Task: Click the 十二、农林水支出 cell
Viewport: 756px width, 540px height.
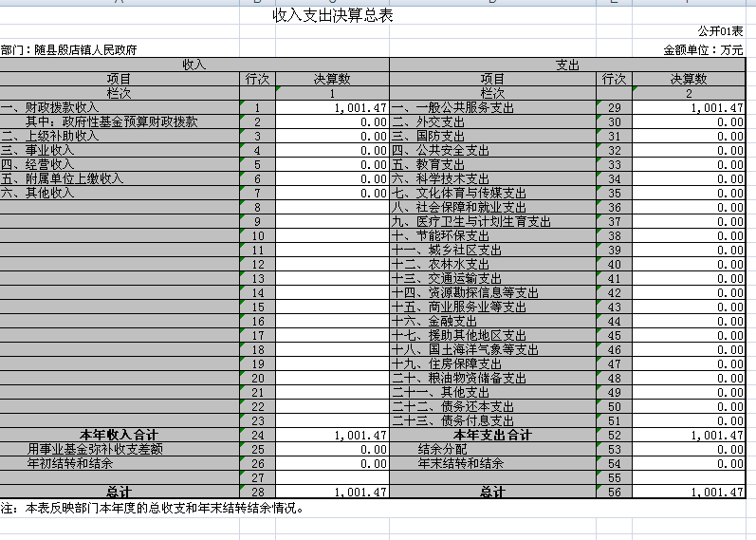Action: click(492, 264)
